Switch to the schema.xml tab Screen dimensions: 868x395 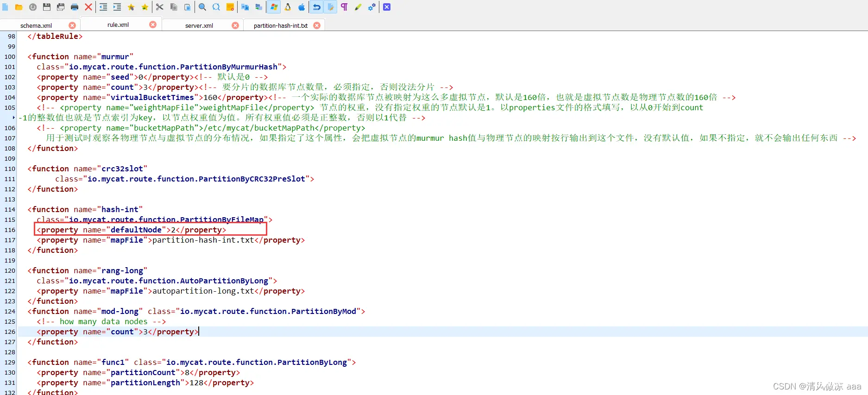click(36, 25)
